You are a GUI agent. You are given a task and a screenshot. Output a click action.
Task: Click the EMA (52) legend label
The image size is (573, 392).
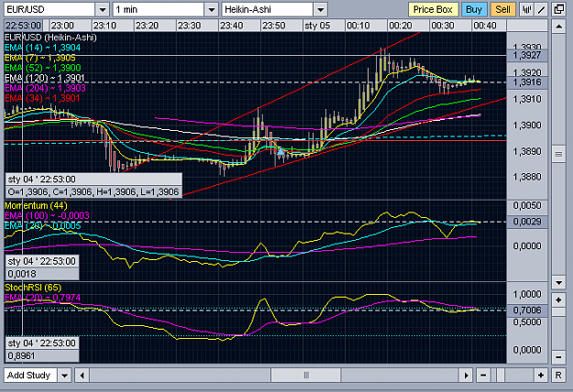(42, 68)
